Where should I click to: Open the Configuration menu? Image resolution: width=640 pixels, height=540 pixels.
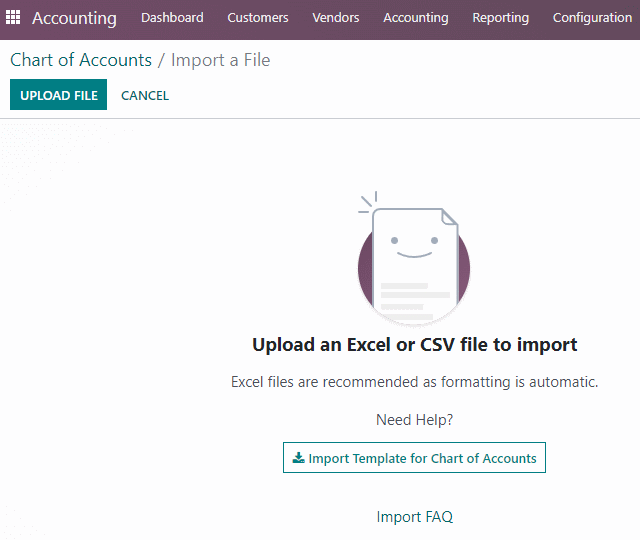tap(592, 18)
